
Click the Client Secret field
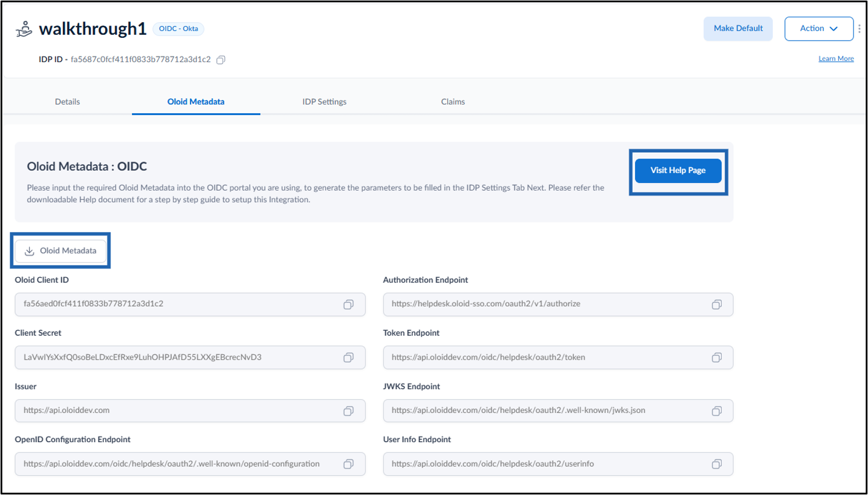[190, 357]
